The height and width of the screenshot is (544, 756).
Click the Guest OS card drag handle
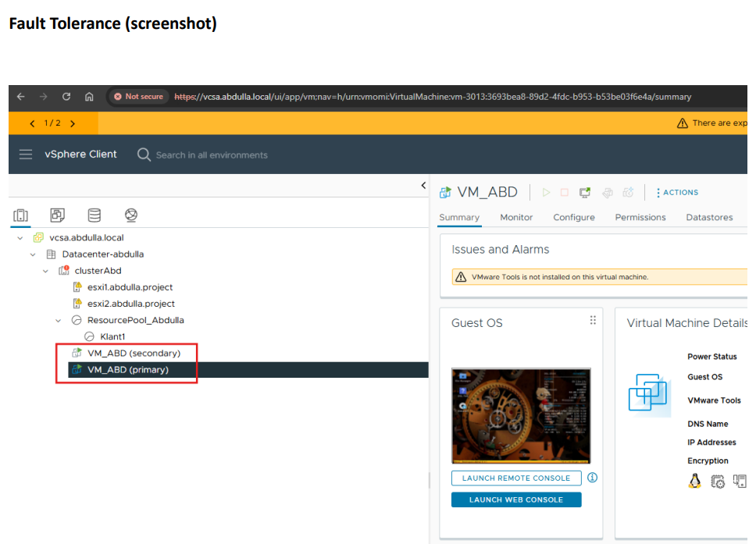coord(593,321)
